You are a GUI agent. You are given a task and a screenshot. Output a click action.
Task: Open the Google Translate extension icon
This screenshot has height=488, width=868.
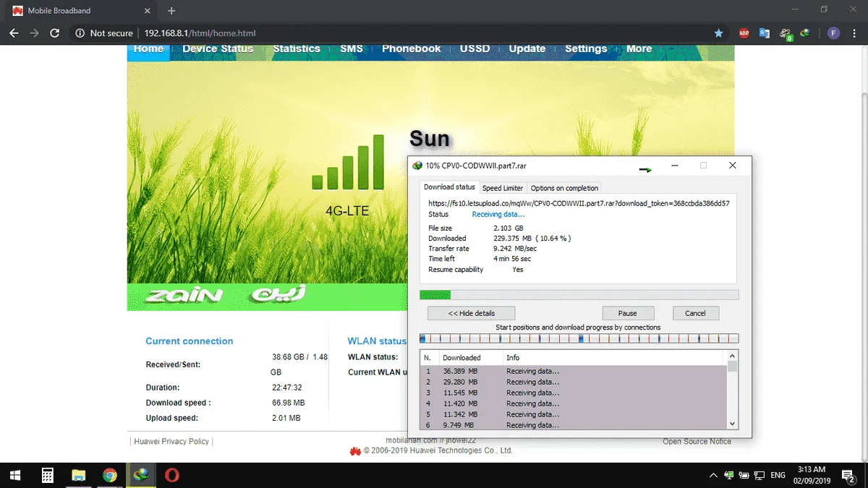click(x=764, y=33)
